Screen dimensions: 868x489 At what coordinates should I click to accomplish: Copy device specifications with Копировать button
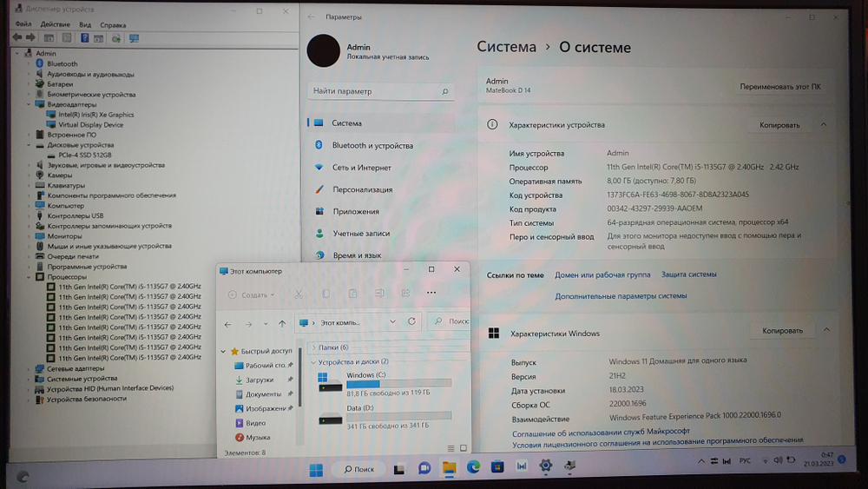pyautogui.click(x=779, y=125)
